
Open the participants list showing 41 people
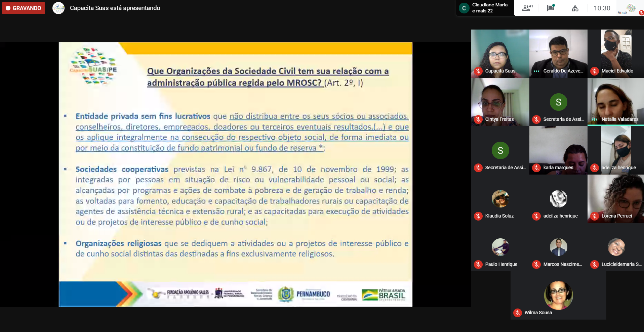tap(527, 8)
